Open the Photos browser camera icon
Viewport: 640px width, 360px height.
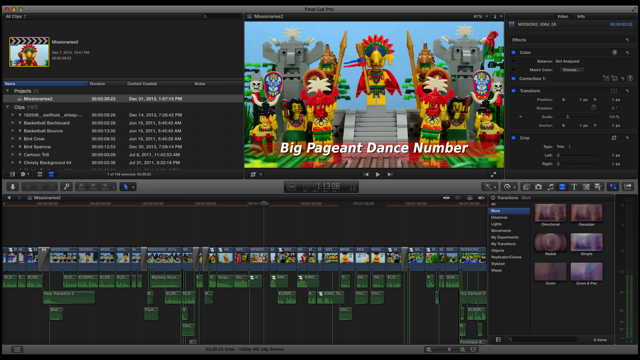click(x=538, y=187)
